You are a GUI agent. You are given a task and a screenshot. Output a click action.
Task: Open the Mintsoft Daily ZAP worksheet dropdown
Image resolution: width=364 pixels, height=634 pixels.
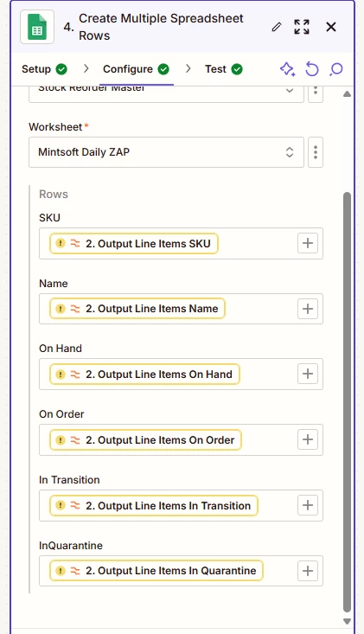(166, 152)
